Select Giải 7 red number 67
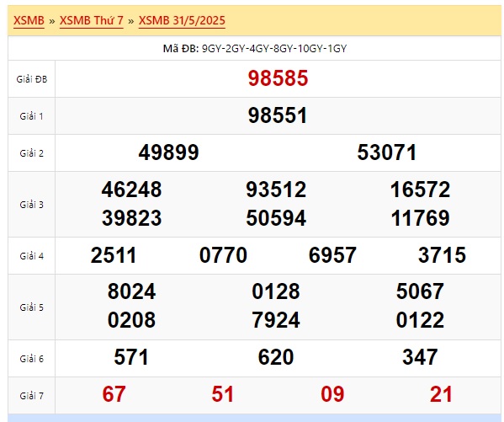Image resolution: width=504 pixels, height=422 pixels. [x=114, y=394]
